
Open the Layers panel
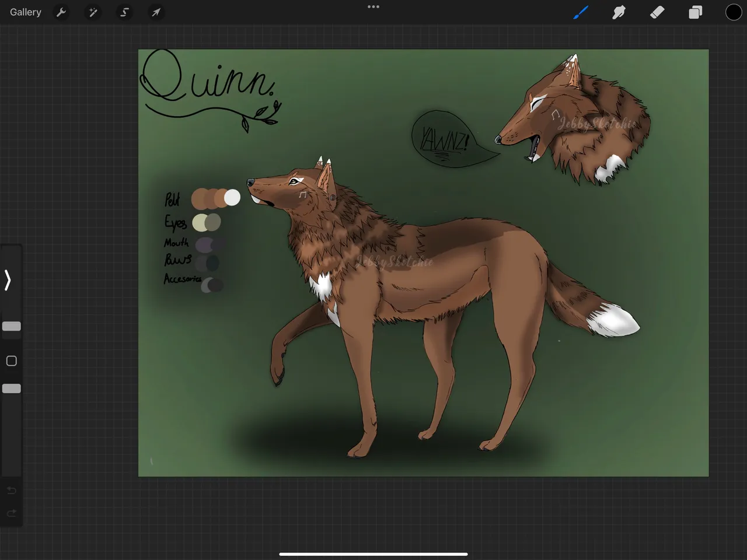695,12
